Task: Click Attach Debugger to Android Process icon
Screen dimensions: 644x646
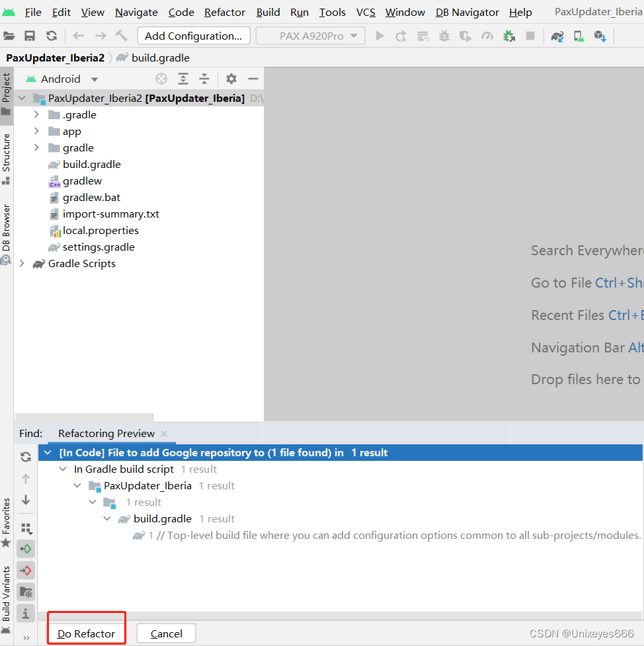Action: pyautogui.click(x=509, y=36)
